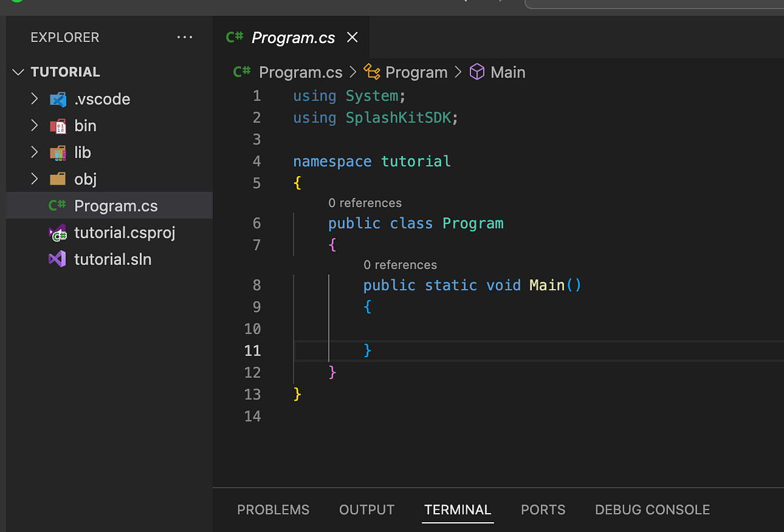
Task: Close the Program.cs editor tab
Action: coord(352,37)
